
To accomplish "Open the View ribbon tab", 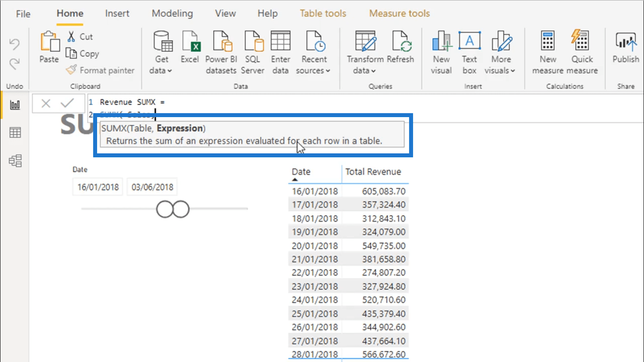I will tap(225, 13).
